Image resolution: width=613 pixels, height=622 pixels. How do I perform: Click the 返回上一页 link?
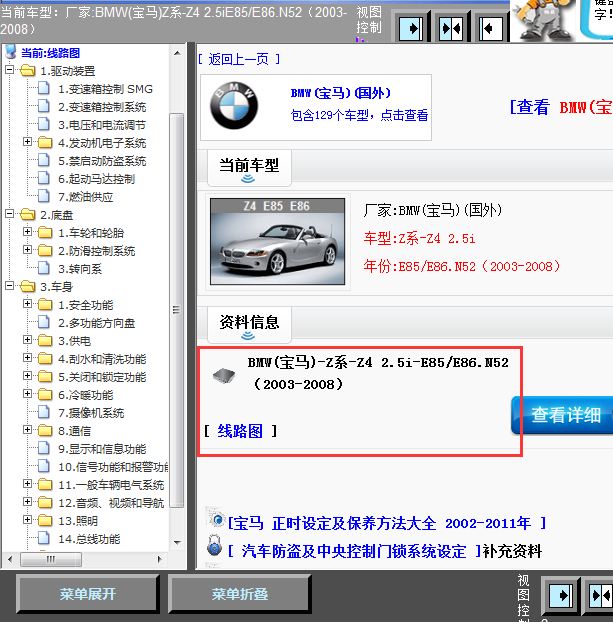239,59
